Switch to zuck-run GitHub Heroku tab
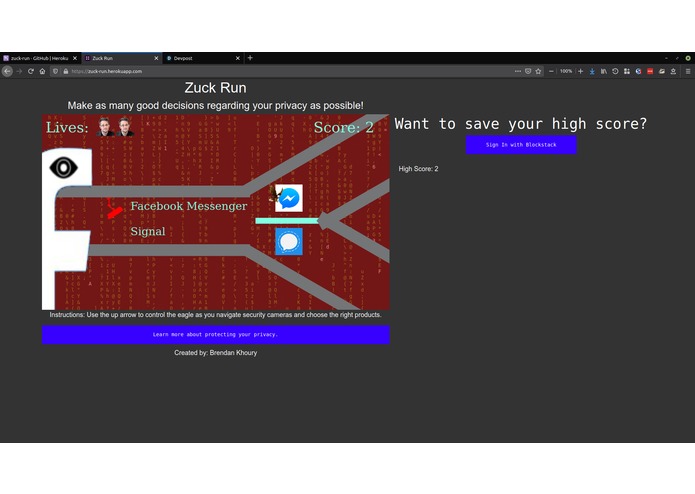The image size is (695, 494). (x=39, y=58)
